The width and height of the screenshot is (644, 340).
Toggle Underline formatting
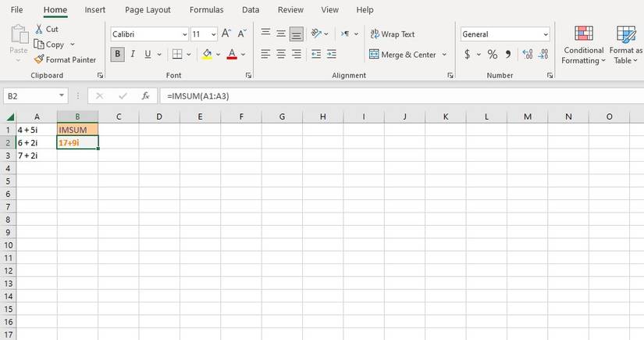pos(148,54)
